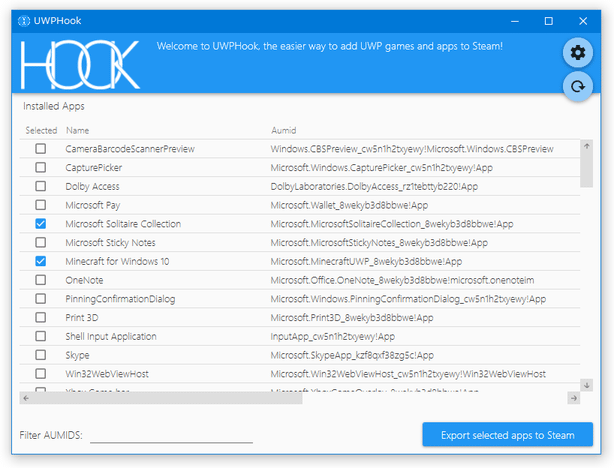Click the Microsoft.Print3D Aumid cell
This screenshot has height=468, width=614.
pos(352,318)
